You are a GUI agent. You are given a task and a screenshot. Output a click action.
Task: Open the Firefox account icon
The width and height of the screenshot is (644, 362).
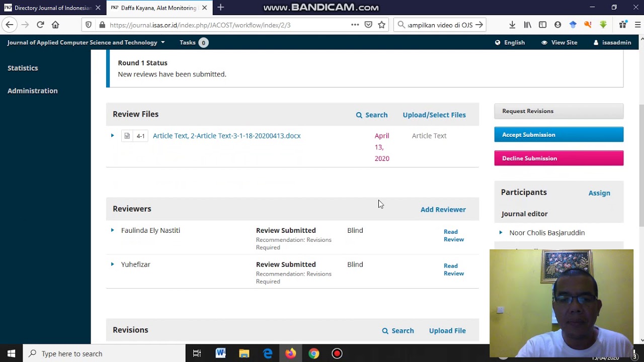click(557, 25)
